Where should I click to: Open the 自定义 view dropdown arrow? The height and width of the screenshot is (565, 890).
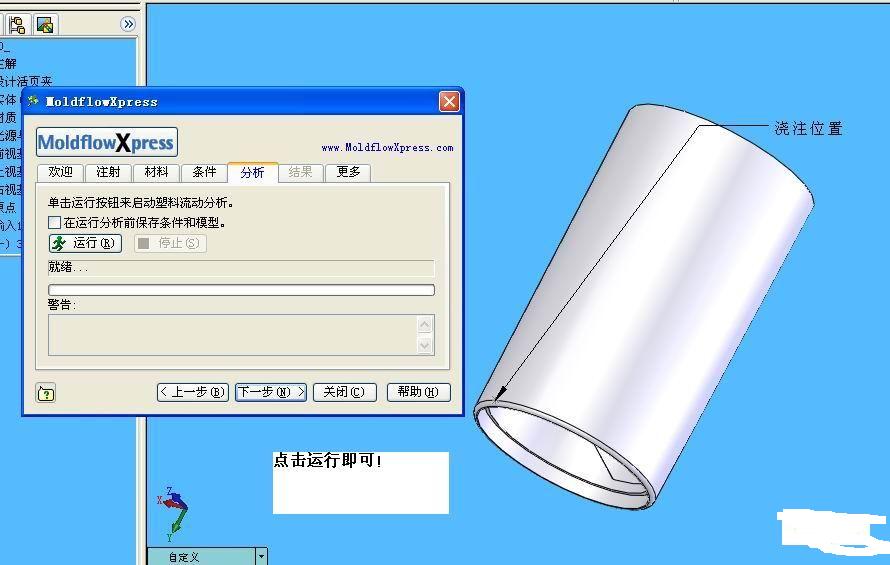click(x=261, y=557)
